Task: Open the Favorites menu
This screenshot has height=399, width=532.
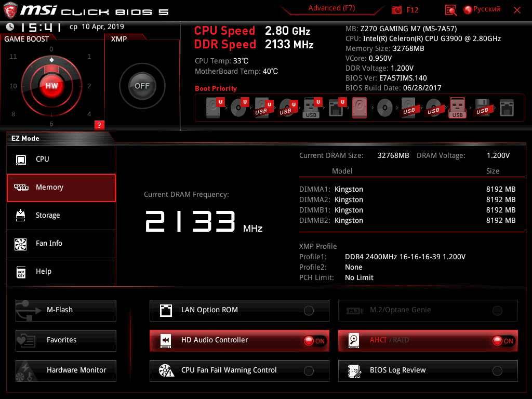Action: pos(66,341)
